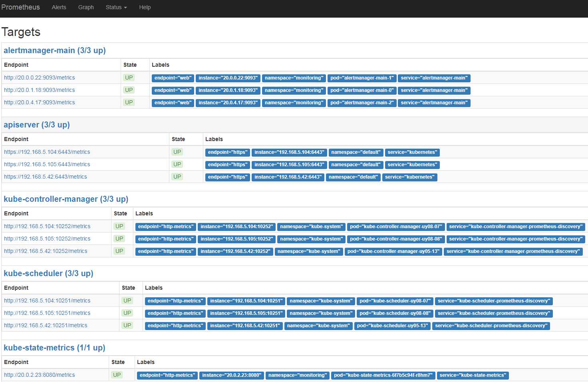The image size is (588, 382).
Task: Click label pod="alertmanager-main-0"
Action: pyautogui.click(x=362, y=90)
